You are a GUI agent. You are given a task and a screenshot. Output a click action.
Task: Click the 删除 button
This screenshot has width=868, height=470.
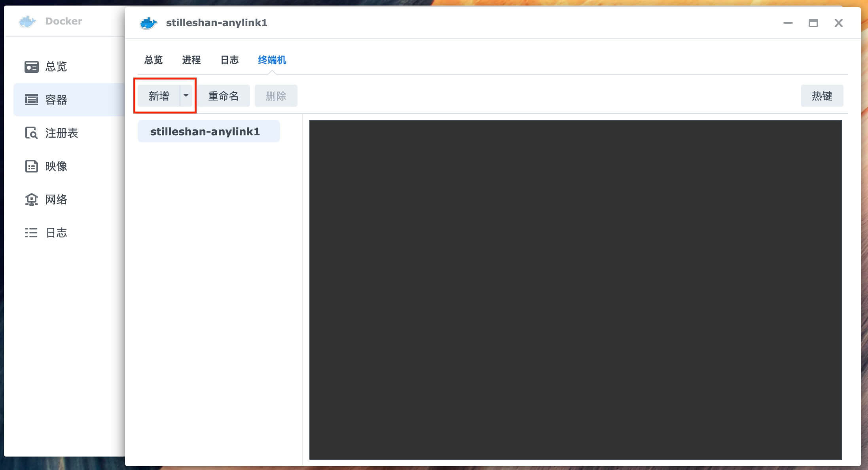(x=276, y=96)
